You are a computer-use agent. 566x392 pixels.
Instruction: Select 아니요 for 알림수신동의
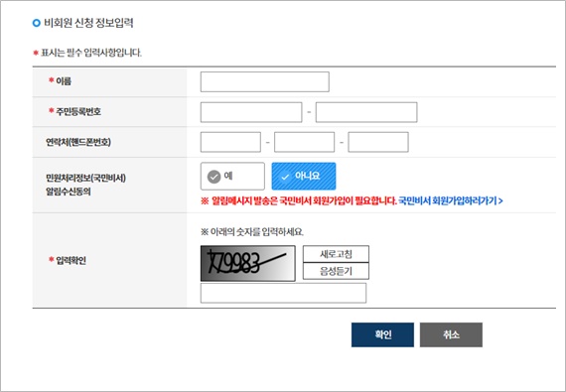coord(304,177)
